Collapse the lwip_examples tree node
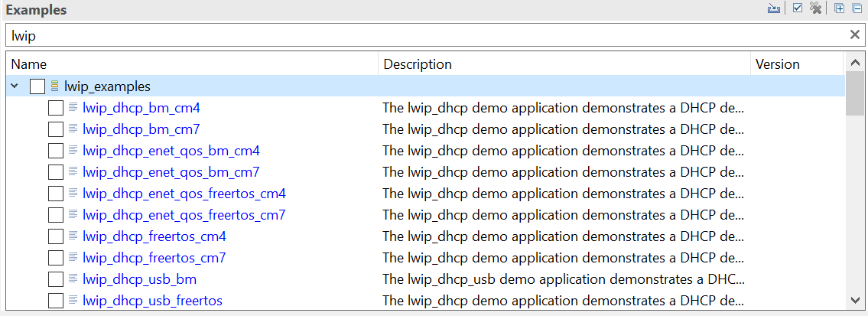This screenshot has width=868, height=316. (x=15, y=86)
